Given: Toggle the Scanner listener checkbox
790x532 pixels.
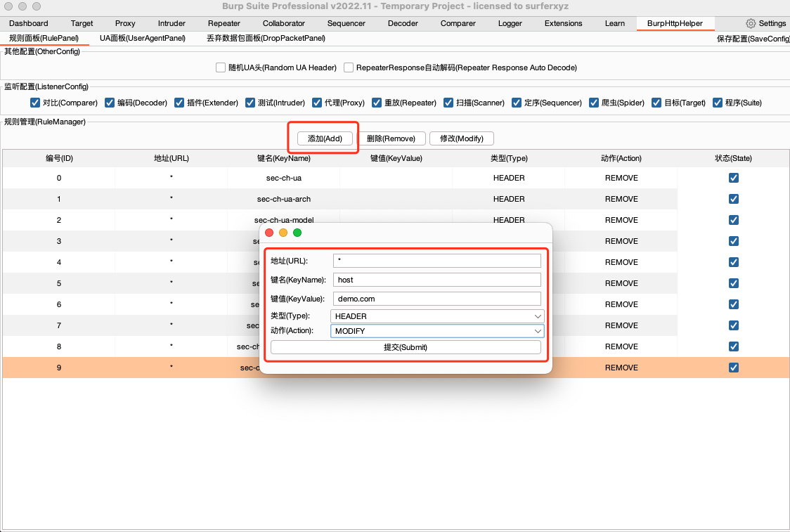Looking at the screenshot, I should click(448, 103).
